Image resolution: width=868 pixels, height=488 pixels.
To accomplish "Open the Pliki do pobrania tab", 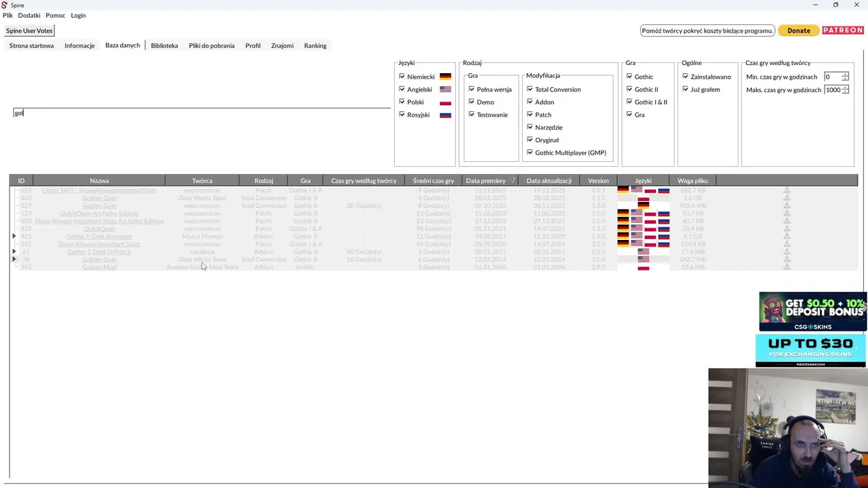I will point(212,45).
